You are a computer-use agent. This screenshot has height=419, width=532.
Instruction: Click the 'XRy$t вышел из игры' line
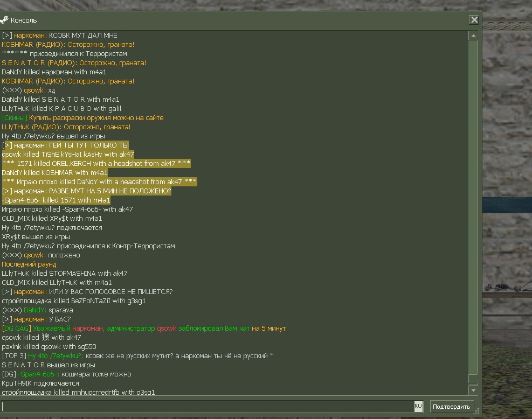[36, 237]
